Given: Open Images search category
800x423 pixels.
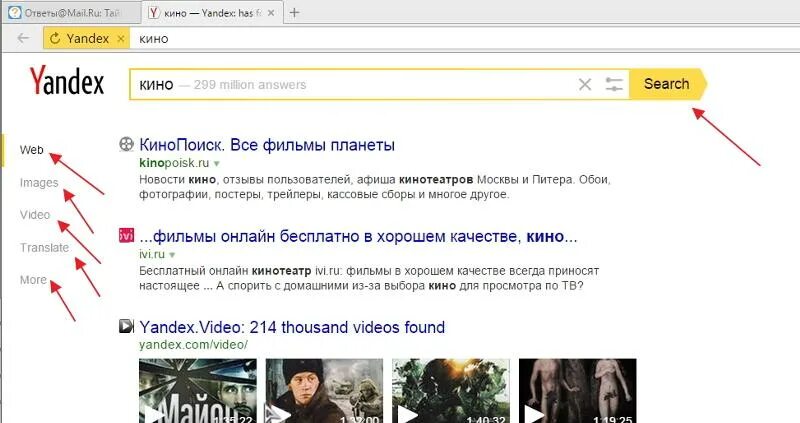Looking at the screenshot, I should coord(39,183).
